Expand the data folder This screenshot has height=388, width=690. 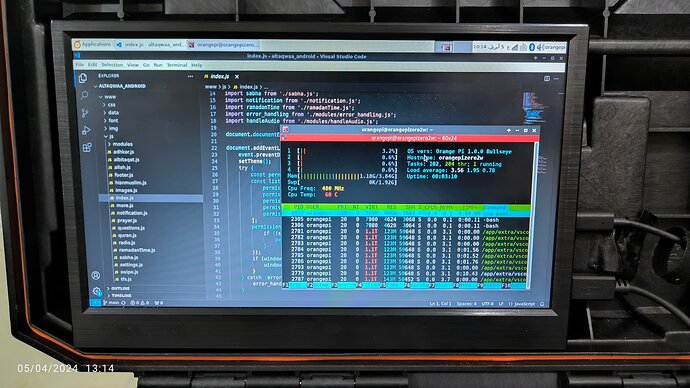[111, 113]
